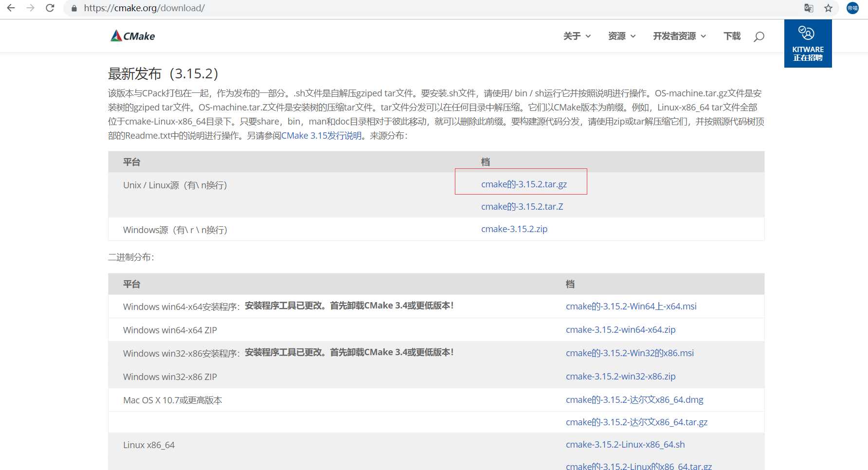Image resolution: width=868 pixels, height=470 pixels.
Task: Open the CMake 3.15发行说明 link
Action: (x=322, y=136)
